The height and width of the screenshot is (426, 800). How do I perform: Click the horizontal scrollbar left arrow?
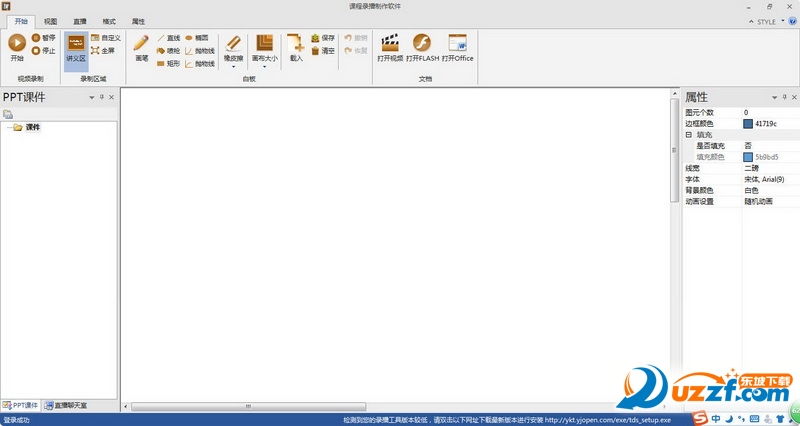point(126,407)
